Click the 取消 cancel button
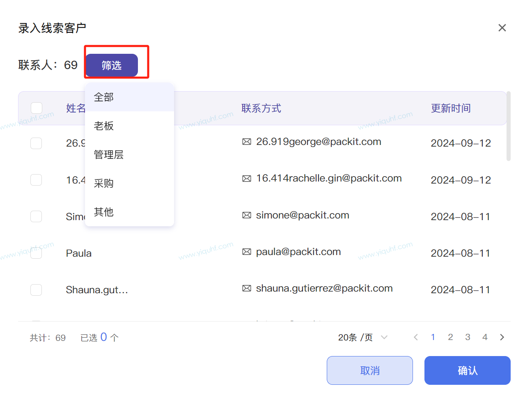Screen dimensions: 532x400 pos(370,370)
